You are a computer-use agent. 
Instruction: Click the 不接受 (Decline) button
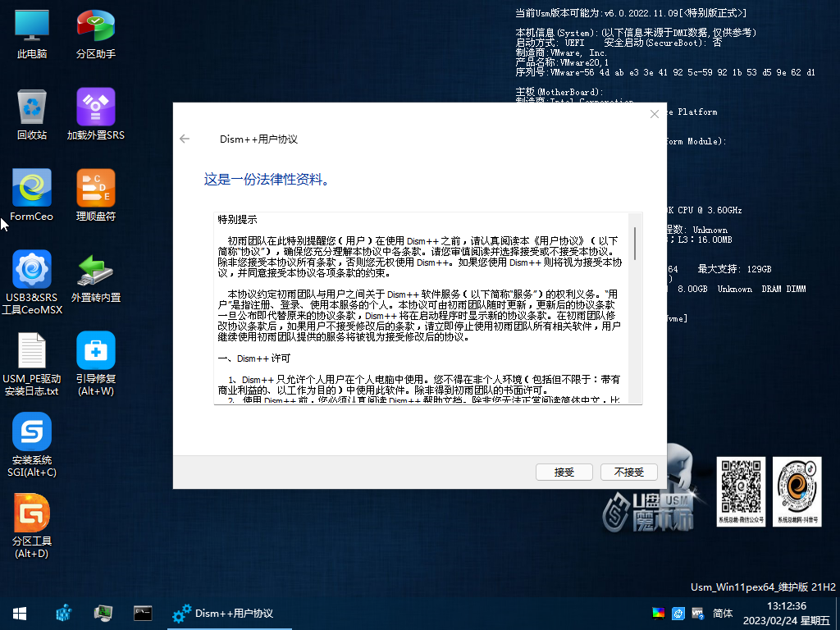(x=628, y=472)
